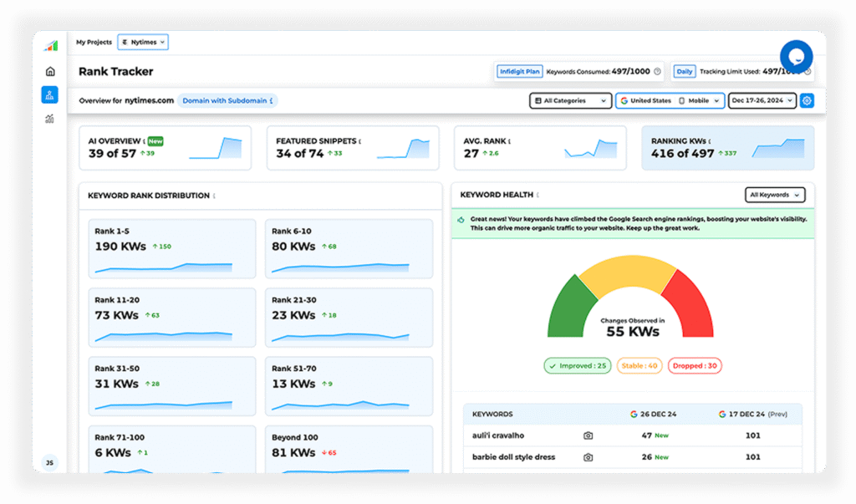Screen dimensions: 856x504
Task: Toggle the Dropped : 30 filter chip
Action: pos(694,365)
